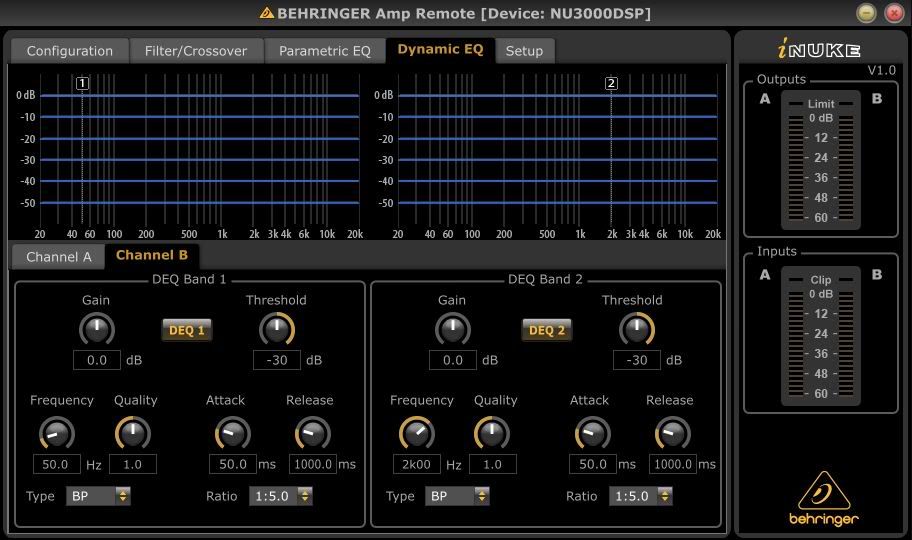Select the Dynamic EQ tab
The height and width of the screenshot is (540, 912).
440,50
